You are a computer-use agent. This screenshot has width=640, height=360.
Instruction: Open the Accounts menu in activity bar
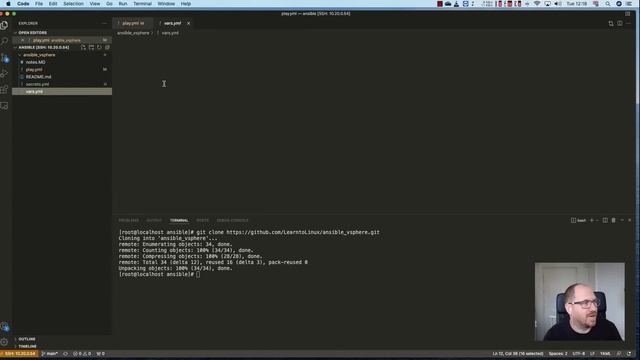4,327
